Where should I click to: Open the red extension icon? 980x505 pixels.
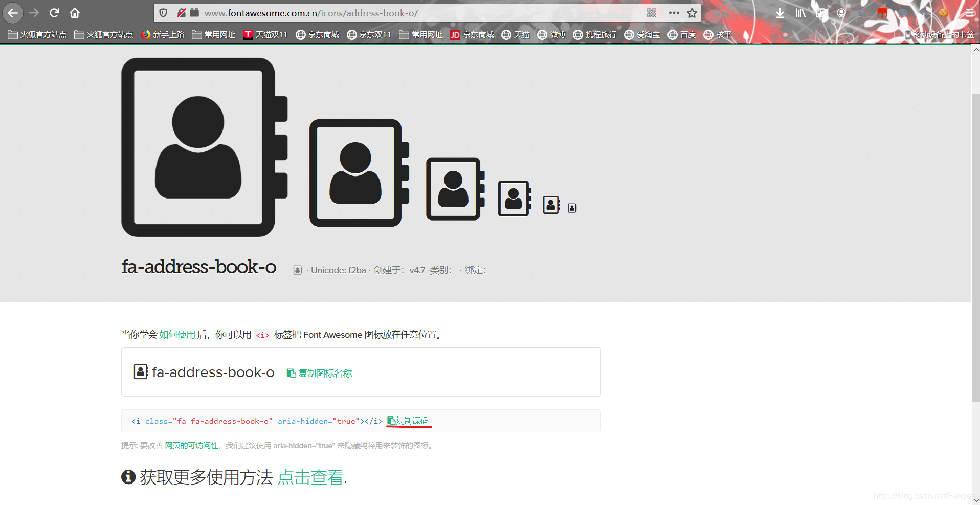[x=882, y=13]
